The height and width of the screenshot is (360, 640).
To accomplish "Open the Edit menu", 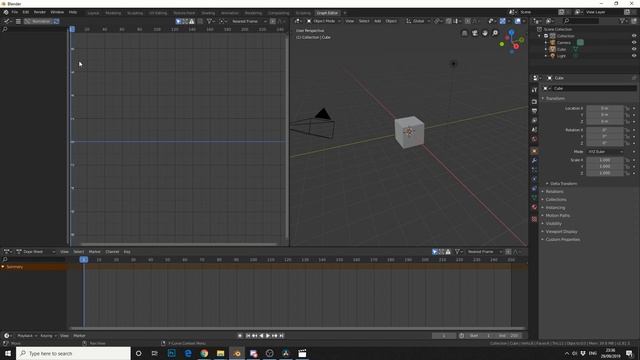I will [x=26, y=12].
